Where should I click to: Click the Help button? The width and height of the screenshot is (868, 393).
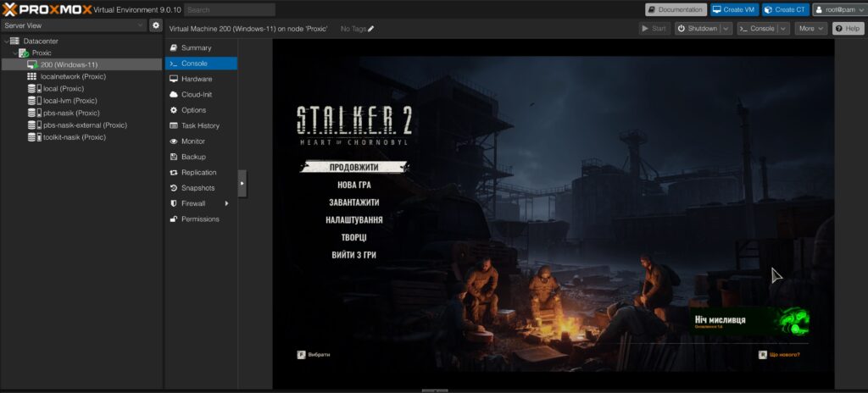tap(848, 28)
